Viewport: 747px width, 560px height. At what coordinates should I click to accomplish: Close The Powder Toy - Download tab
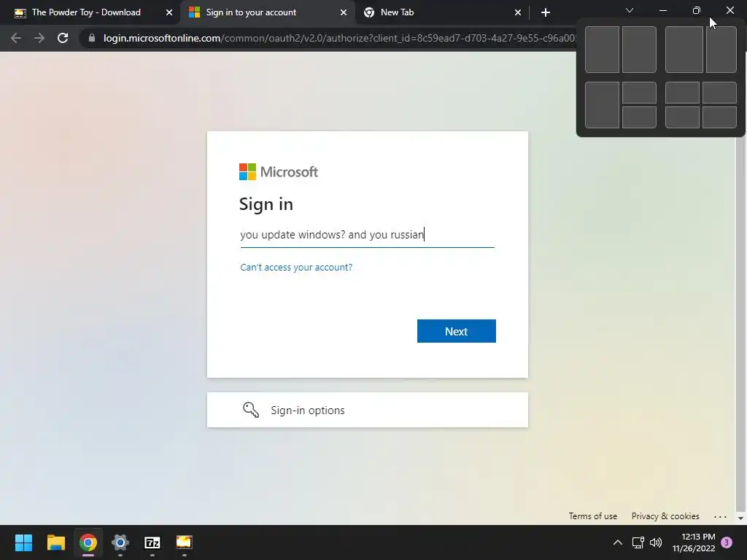[169, 12]
